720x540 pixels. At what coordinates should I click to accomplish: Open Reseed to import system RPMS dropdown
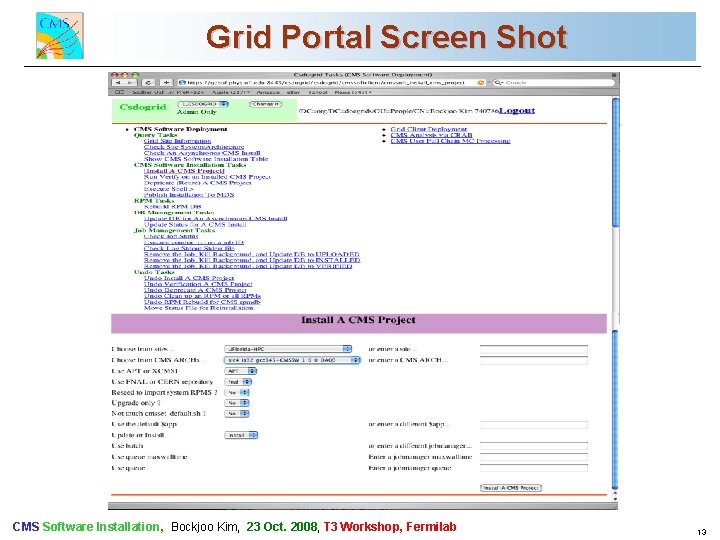pyautogui.click(x=237, y=393)
